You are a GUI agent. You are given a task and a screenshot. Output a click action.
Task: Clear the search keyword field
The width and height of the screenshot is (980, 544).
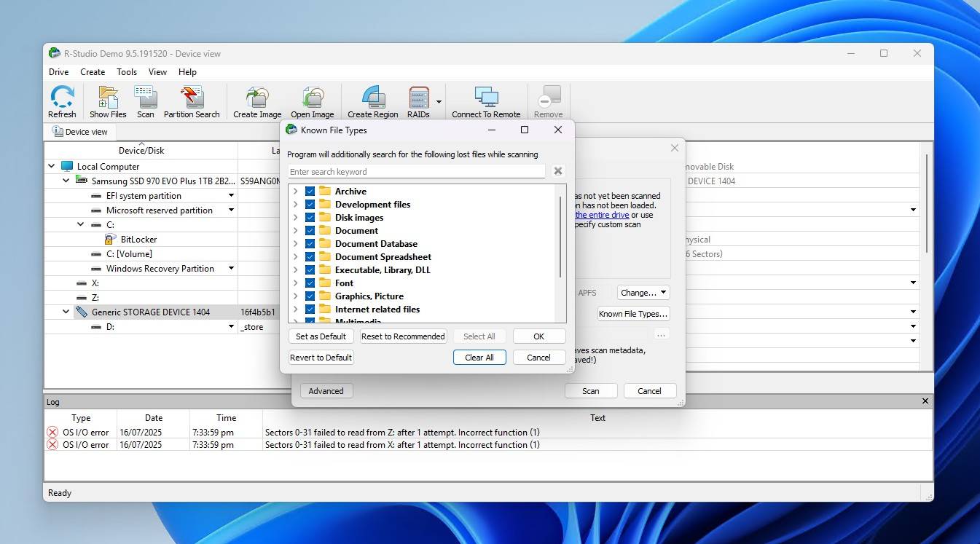pos(557,171)
